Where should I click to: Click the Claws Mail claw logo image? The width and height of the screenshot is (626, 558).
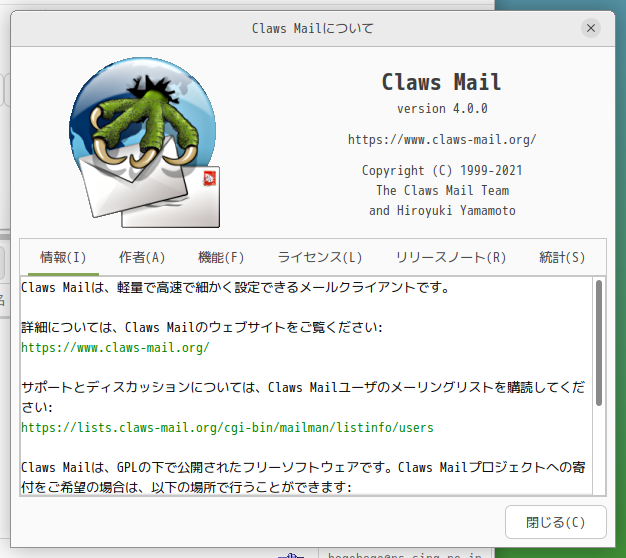[x=144, y=142]
